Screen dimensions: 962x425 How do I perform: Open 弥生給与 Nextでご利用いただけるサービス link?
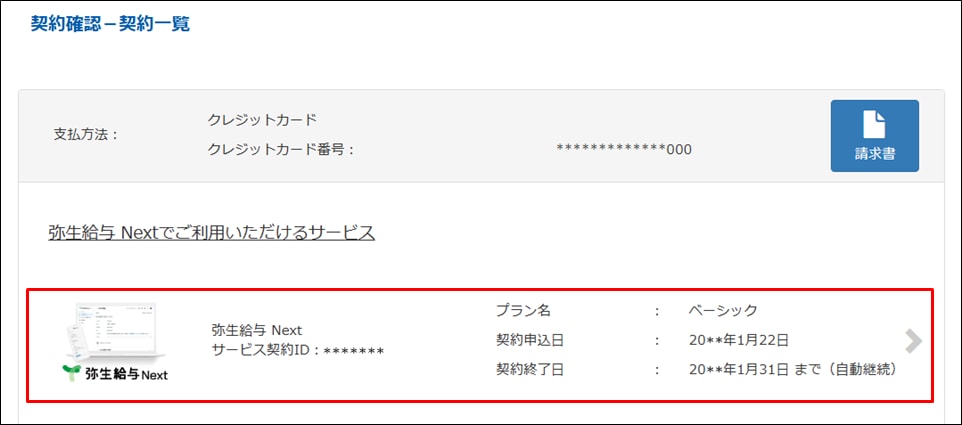[x=211, y=233]
